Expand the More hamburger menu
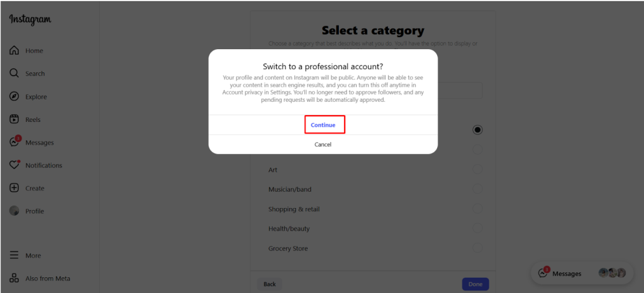The width and height of the screenshot is (644, 293). tap(14, 256)
